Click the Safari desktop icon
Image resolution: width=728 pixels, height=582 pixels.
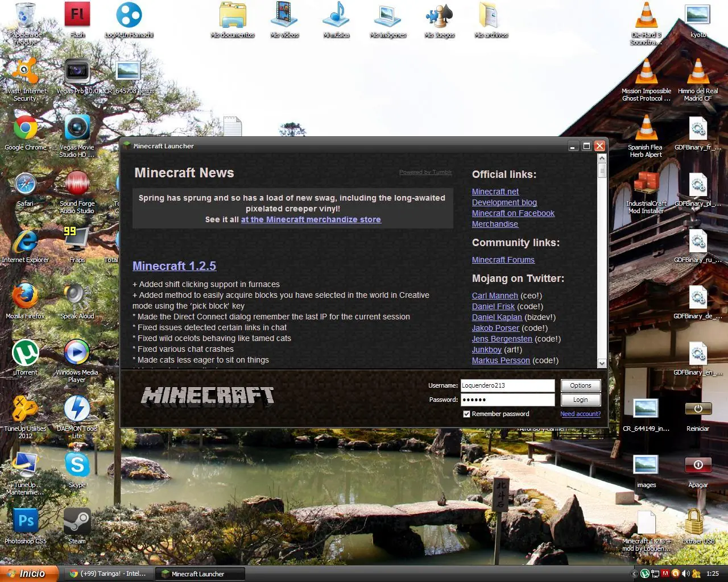tap(26, 189)
